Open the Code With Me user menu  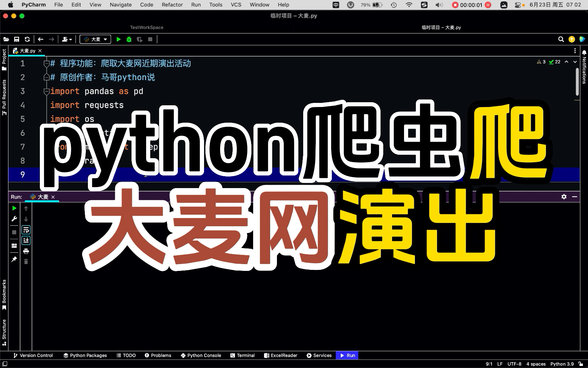pyautogui.click(x=67, y=39)
